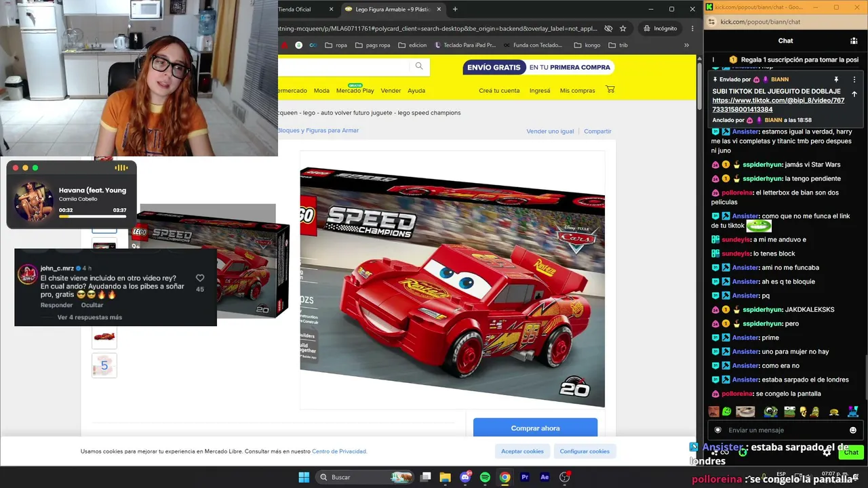Viewport: 868px width, 488px height.
Task: Open the pinned TikTok video link
Action: tap(778, 105)
